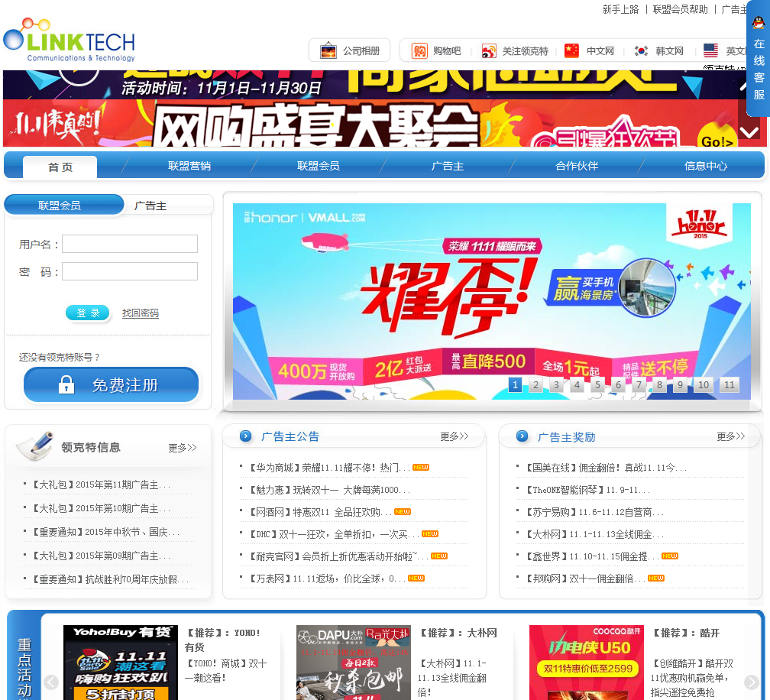770x700 pixels.
Task: Go to slide 11 of the banner
Action: (x=730, y=384)
